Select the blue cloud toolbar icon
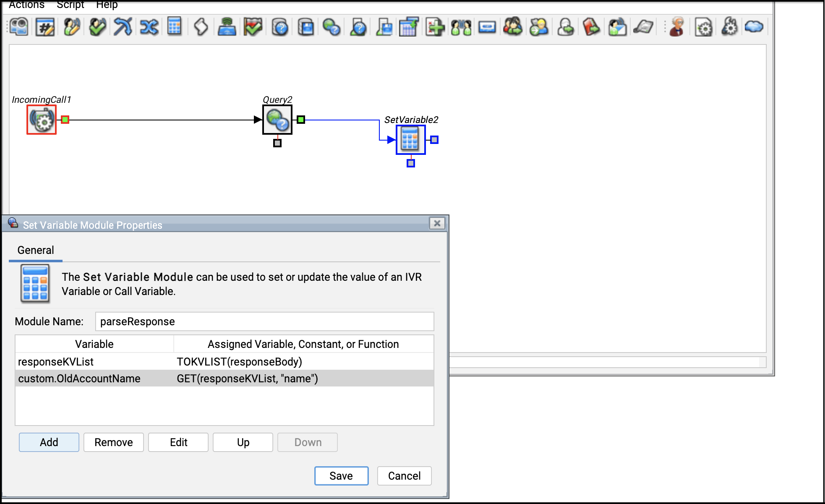825x504 pixels. (x=754, y=27)
